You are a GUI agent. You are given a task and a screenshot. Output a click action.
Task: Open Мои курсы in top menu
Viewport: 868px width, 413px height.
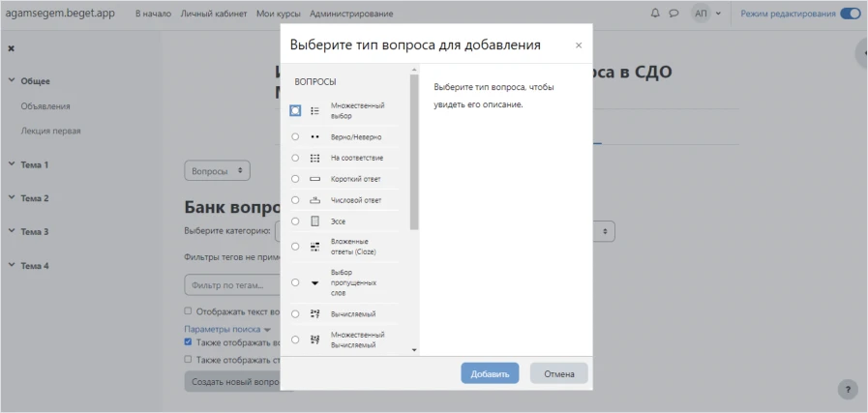[279, 14]
